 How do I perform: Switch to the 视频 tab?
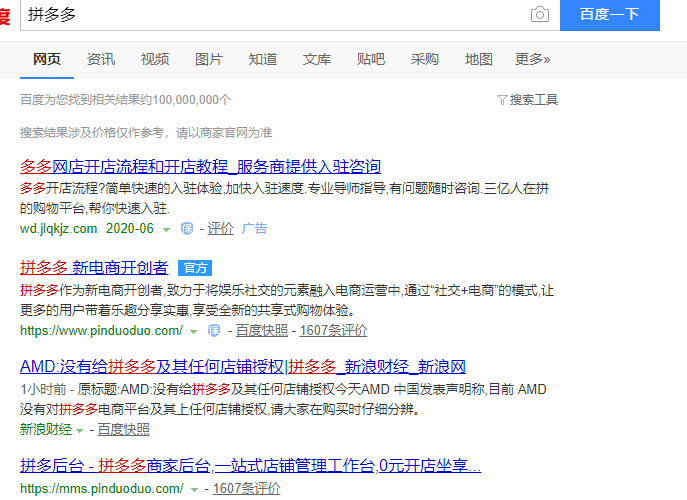point(155,59)
